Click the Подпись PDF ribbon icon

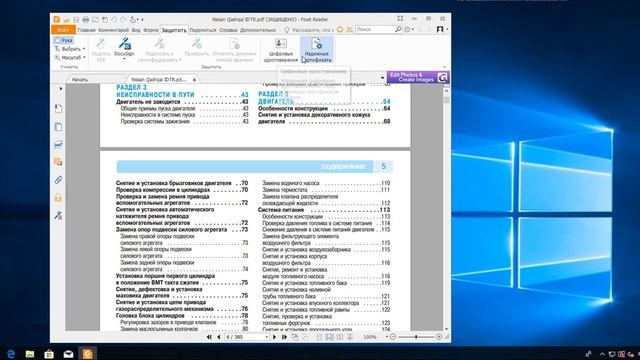coord(101,50)
